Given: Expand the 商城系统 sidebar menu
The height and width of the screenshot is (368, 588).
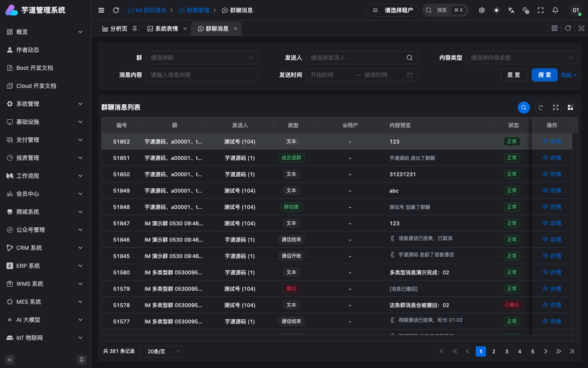Looking at the screenshot, I should tap(45, 212).
